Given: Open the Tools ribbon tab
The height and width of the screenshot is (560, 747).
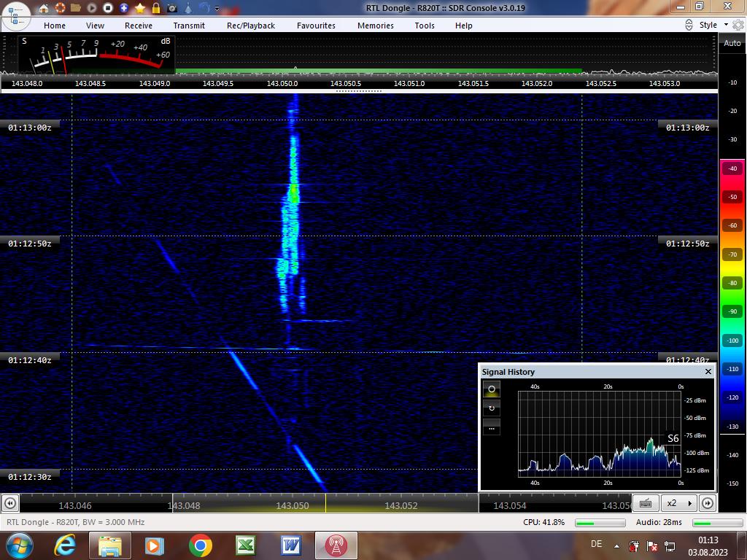Looking at the screenshot, I should pos(425,26).
